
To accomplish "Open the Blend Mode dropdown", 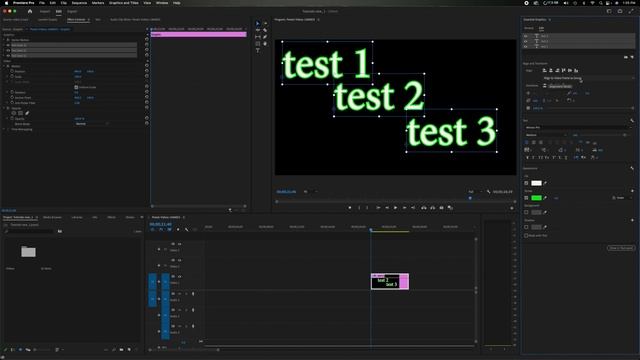I will 92,124.
